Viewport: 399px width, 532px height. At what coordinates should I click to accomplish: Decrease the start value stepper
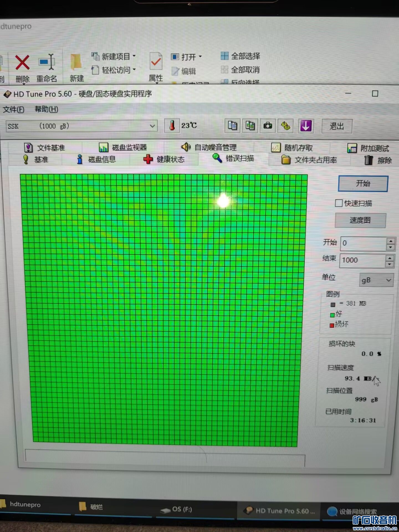pos(390,247)
